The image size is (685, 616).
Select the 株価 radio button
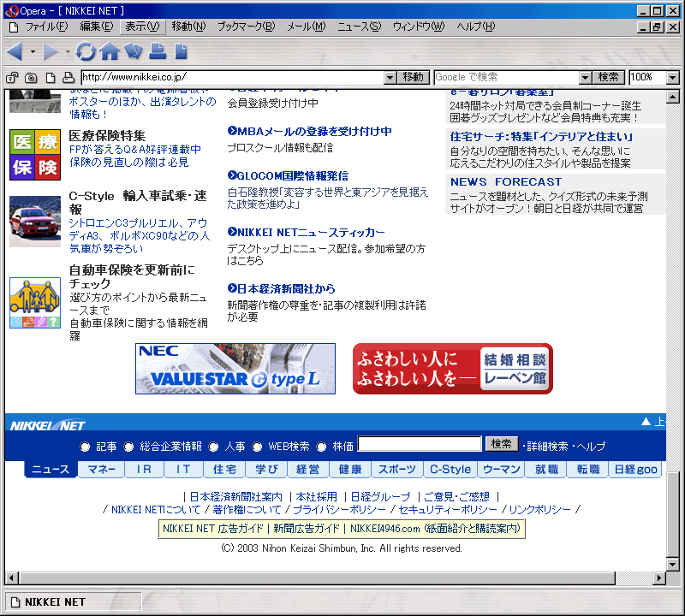coord(322,447)
